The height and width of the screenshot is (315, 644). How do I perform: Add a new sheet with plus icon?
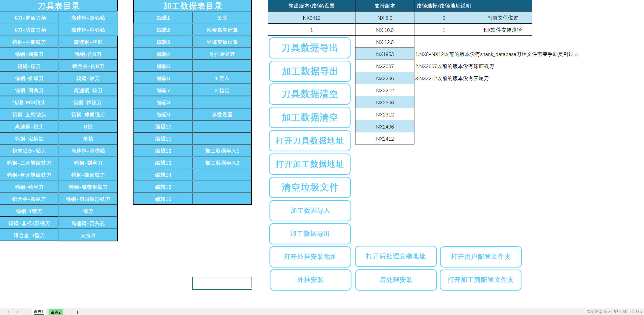pyautogui.click(x=77, y=312)
